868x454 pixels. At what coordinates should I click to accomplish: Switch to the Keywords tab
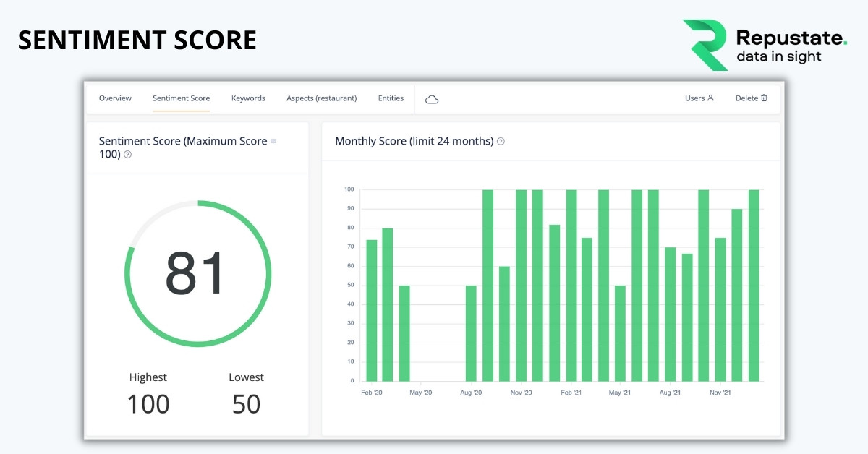pos(248,98)
